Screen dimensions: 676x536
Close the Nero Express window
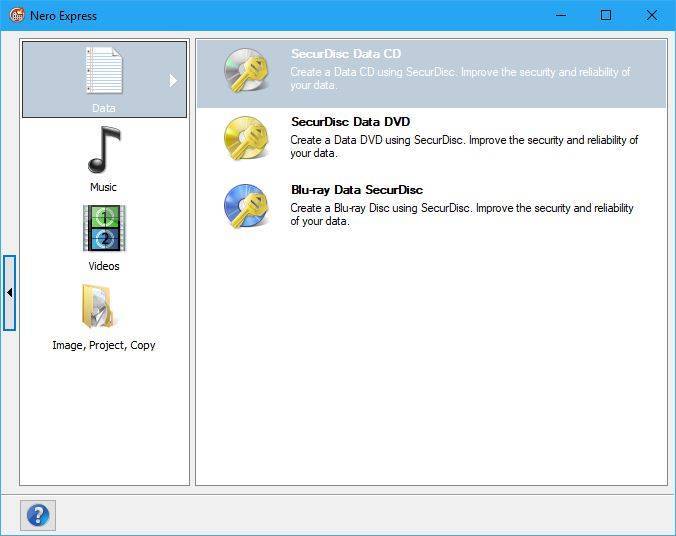click(x=652, y=15)
